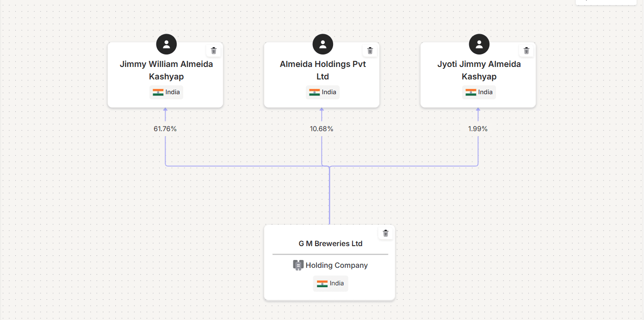Viewport: 644px width, 320px height.
Task: Click India badge on G M Breweries card
Action: pyautogui.click(x=330, y=284)
